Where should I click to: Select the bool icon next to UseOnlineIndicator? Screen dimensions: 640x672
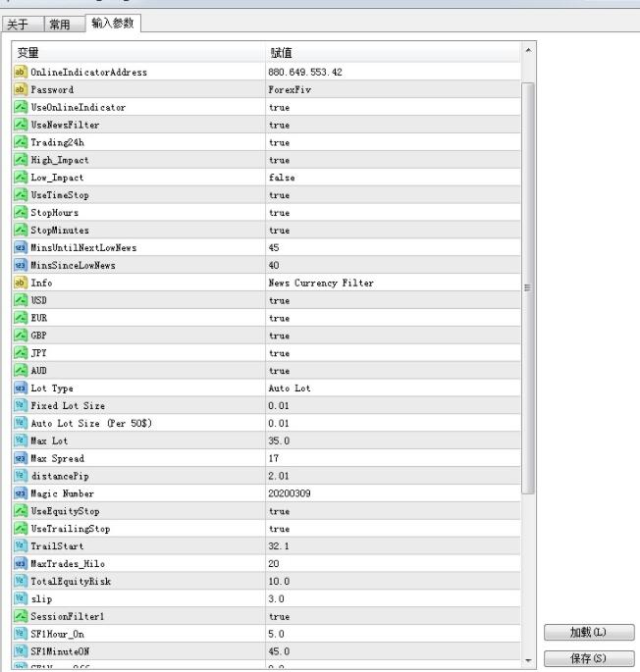point(21,107)
